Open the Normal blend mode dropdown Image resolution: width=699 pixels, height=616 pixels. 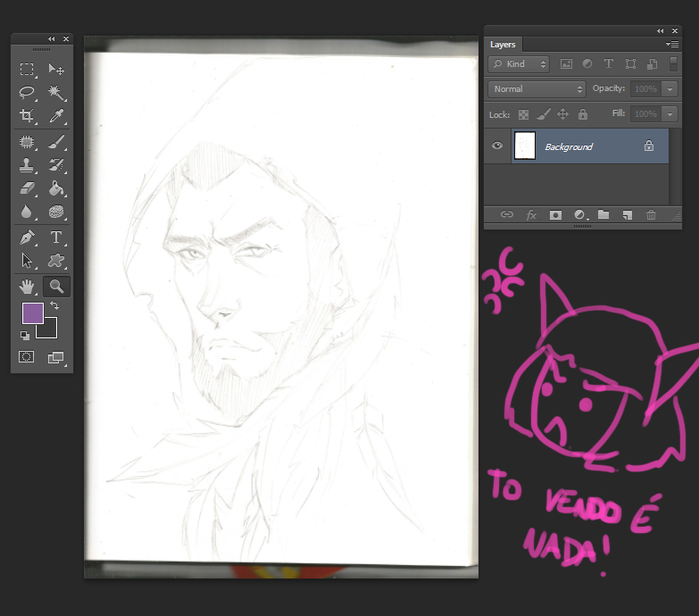pos(537,89)
